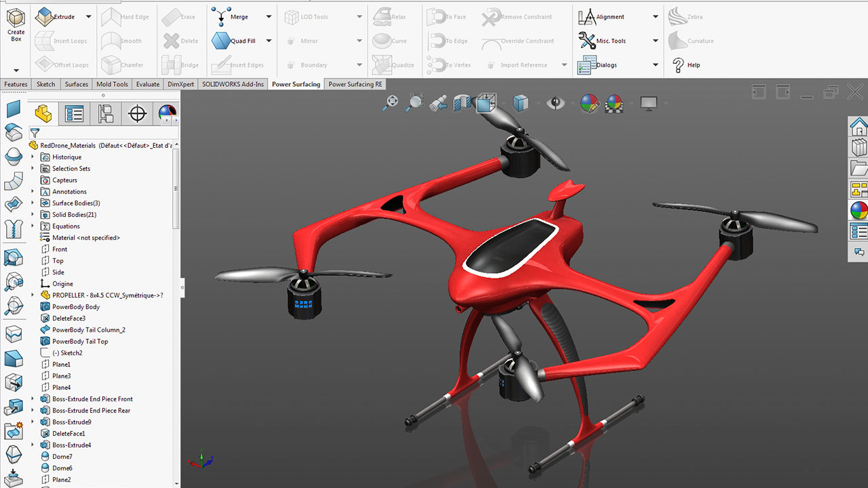Click the Zoom to Fit icon
This screenshot has width=868, height=488.
coord(391,103)
